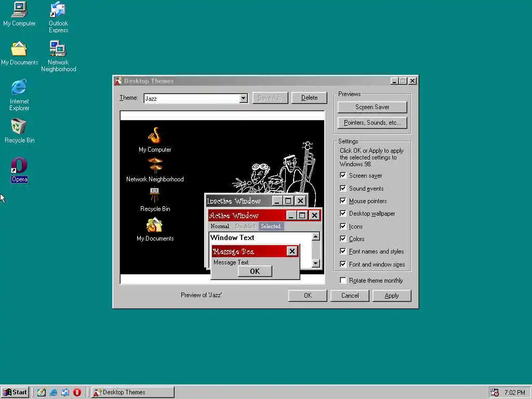
Task: Open Network Neighborhood desktop icon
Action: [x=58, y=56]
